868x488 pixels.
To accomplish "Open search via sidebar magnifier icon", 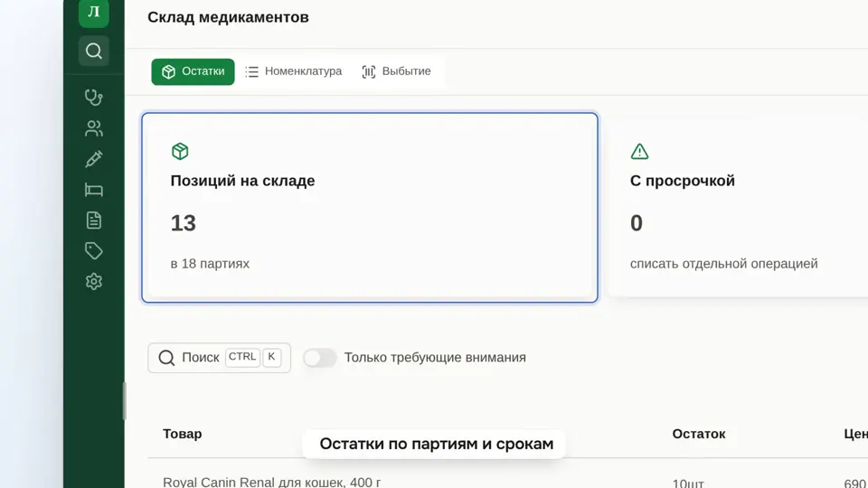I will click(93, 51).
